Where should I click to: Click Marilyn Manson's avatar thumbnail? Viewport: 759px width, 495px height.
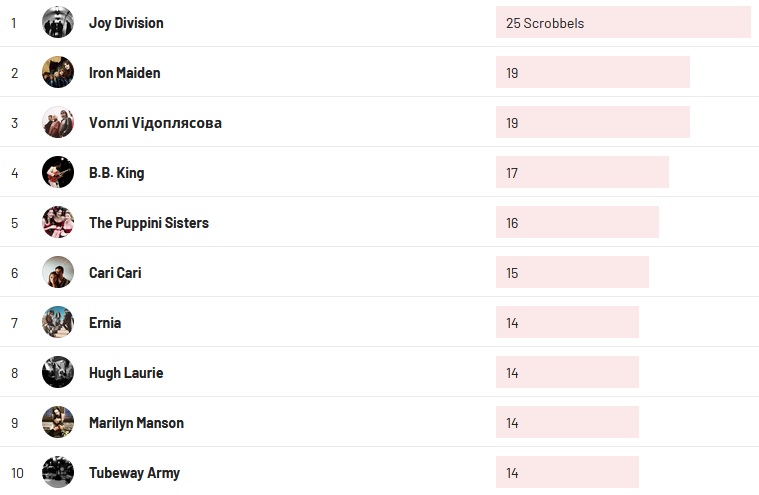coord(58,422)
